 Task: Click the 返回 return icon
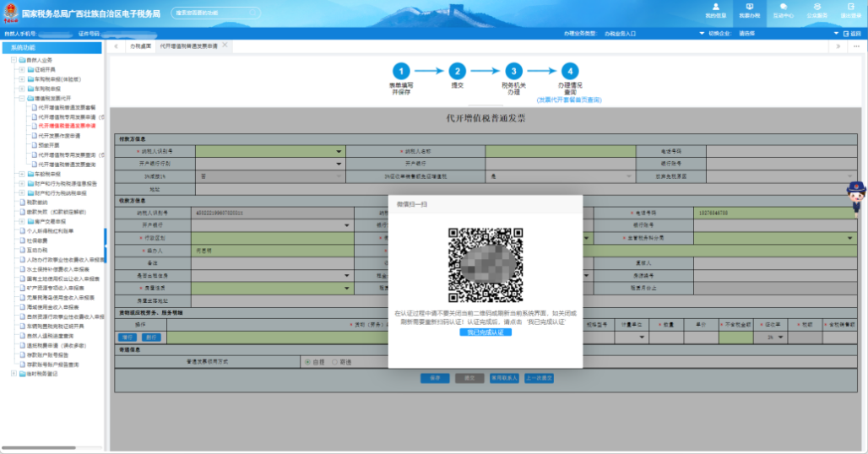[x=846, y=34]
